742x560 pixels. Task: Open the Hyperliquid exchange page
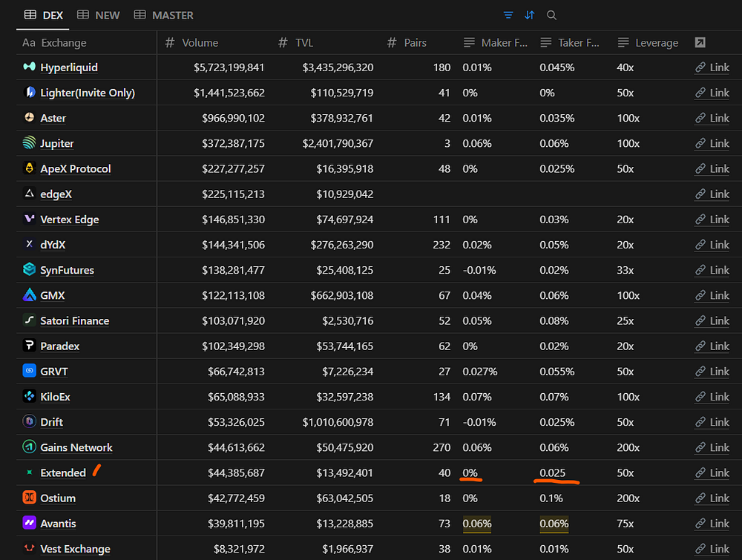(69, 67)
